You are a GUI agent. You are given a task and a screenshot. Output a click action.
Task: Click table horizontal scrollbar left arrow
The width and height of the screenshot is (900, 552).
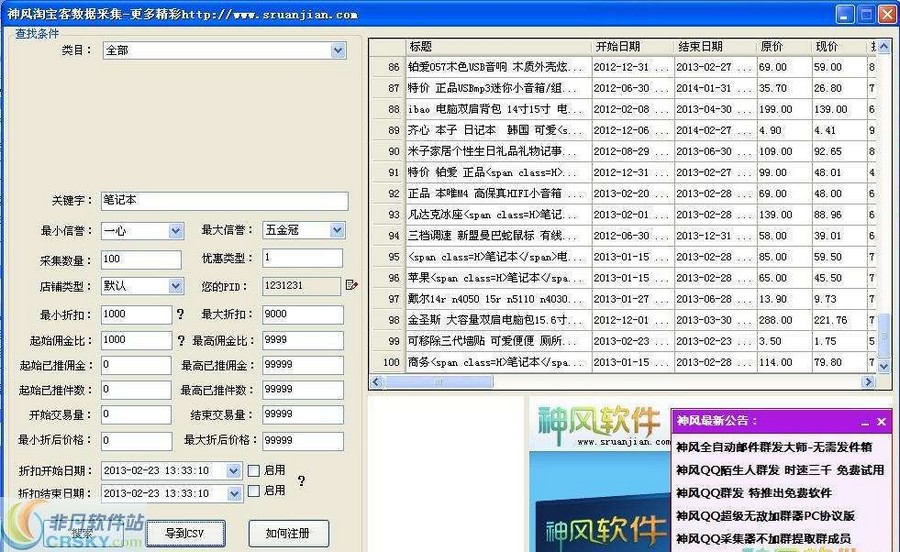coord(377,382)
